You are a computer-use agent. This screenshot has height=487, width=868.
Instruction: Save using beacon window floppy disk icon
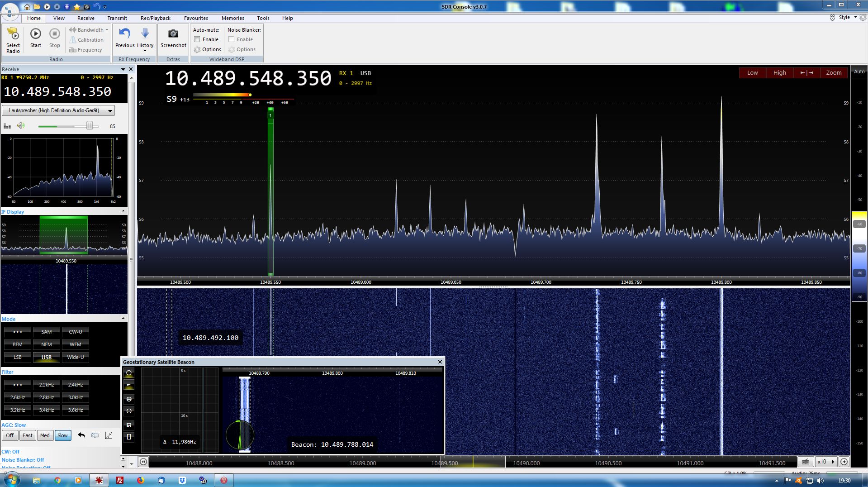[129, 425]
